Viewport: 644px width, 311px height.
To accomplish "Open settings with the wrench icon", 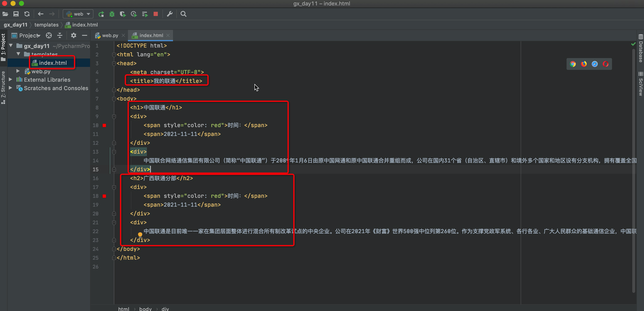I will click(170, 14).
